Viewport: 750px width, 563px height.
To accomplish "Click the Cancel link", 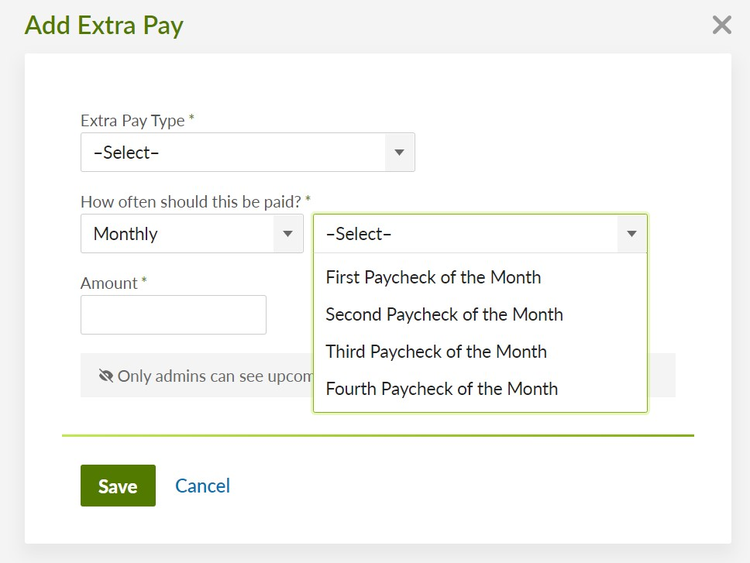I will click(x=202, y=486).
